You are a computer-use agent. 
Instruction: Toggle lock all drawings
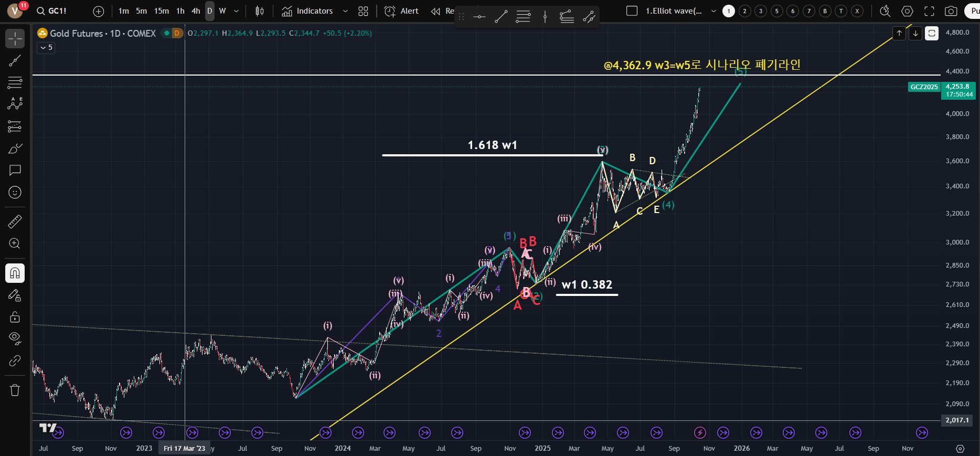pyautogui.click(x=15, y=317)
